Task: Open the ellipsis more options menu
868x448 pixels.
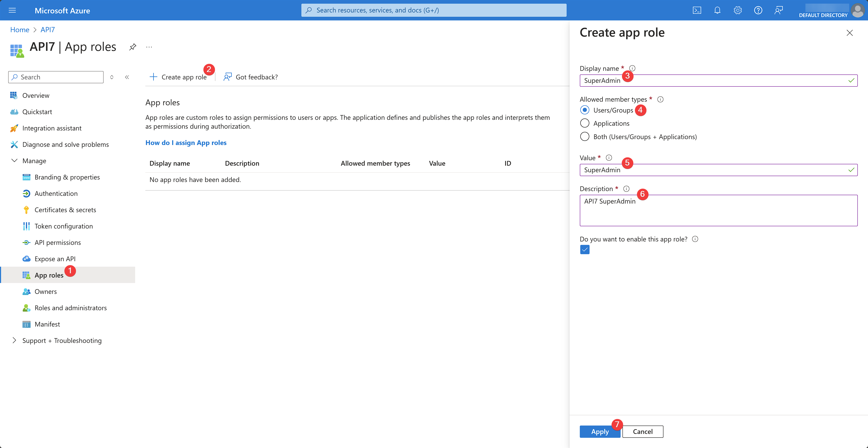Action: (149, 47)
